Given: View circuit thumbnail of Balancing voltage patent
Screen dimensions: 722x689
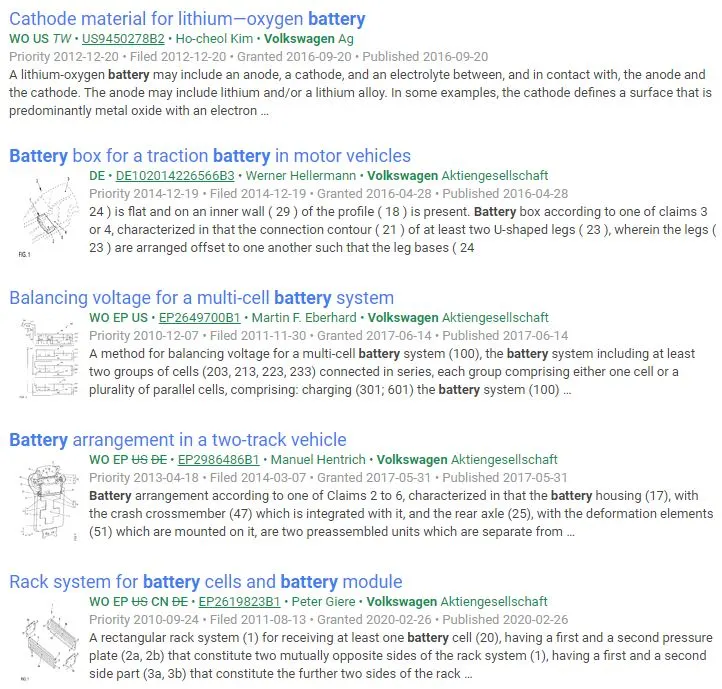Looking at the screenshot, I should pyautogui.click(x=48, y=359).
